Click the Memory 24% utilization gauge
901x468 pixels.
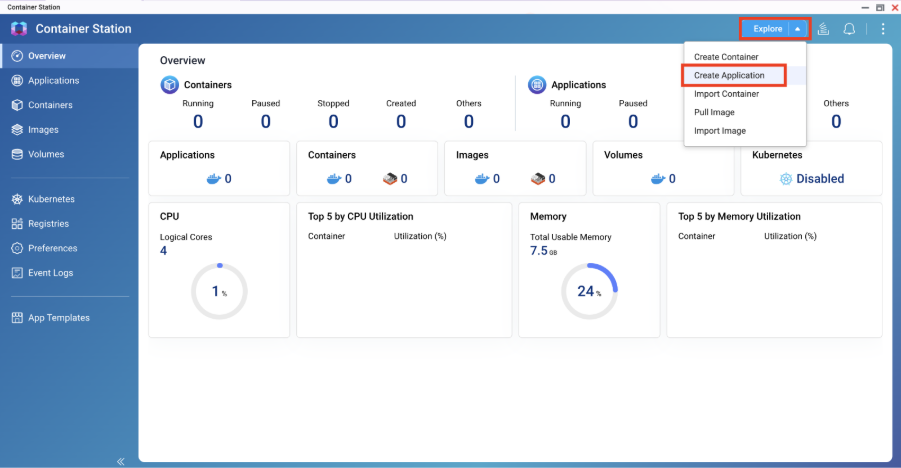(589, 291)
